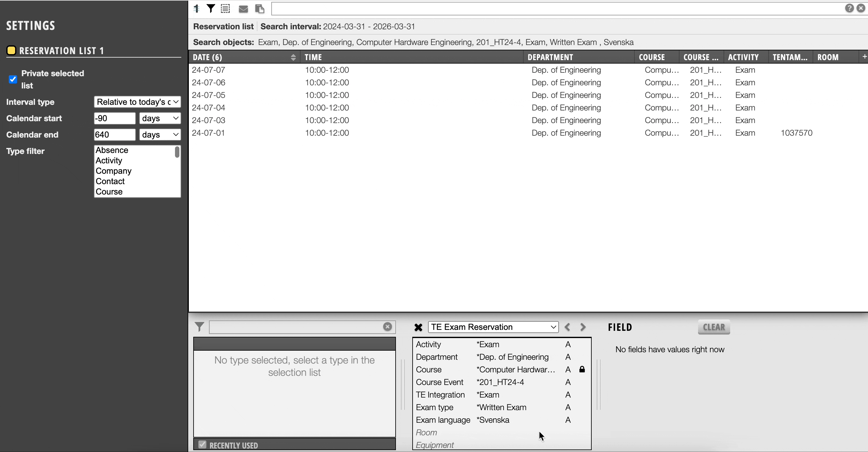The image size is (868, 452).
Task: Select the 24-07-03 reservation row
Action: 528,120
